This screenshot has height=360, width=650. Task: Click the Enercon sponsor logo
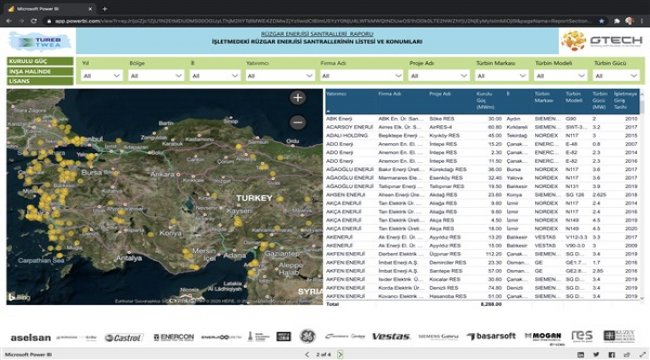pos(174,337)
